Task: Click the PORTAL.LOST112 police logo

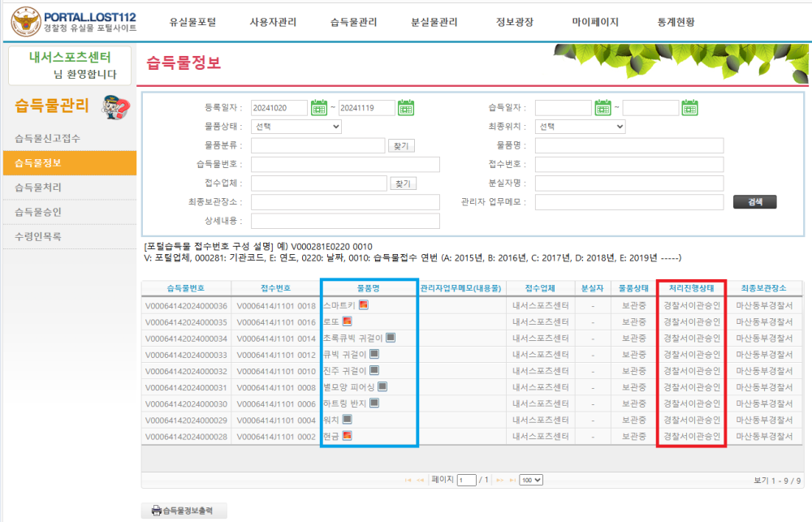Action: click(x=26, y=22)
